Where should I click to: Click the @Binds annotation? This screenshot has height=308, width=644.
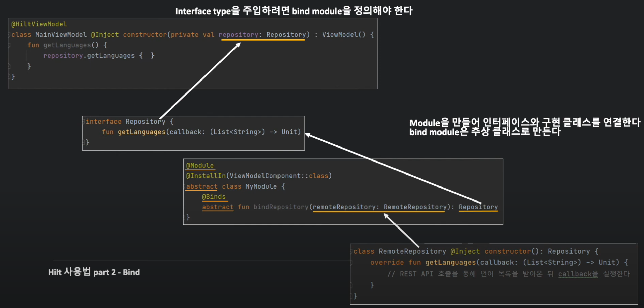pos(214,197)
